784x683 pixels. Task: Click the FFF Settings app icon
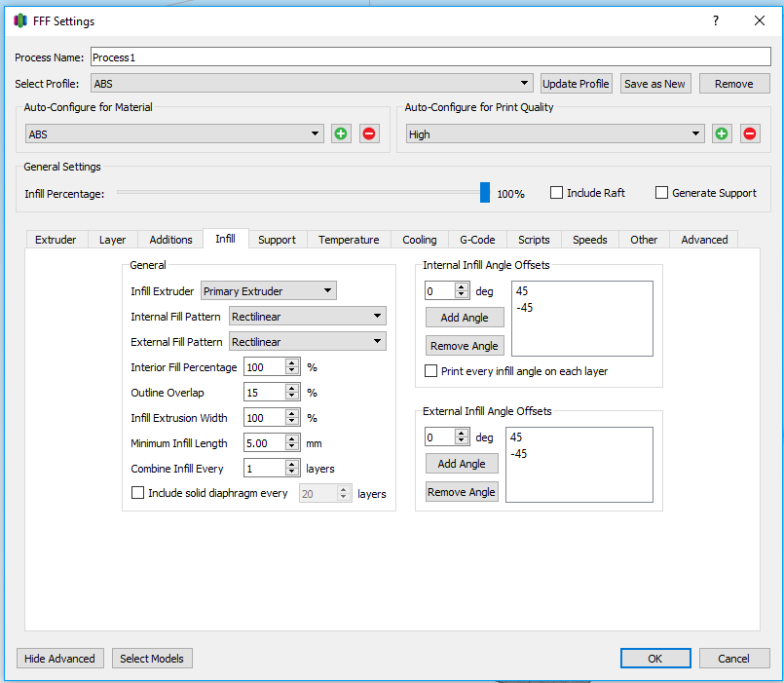click(20, 21)
